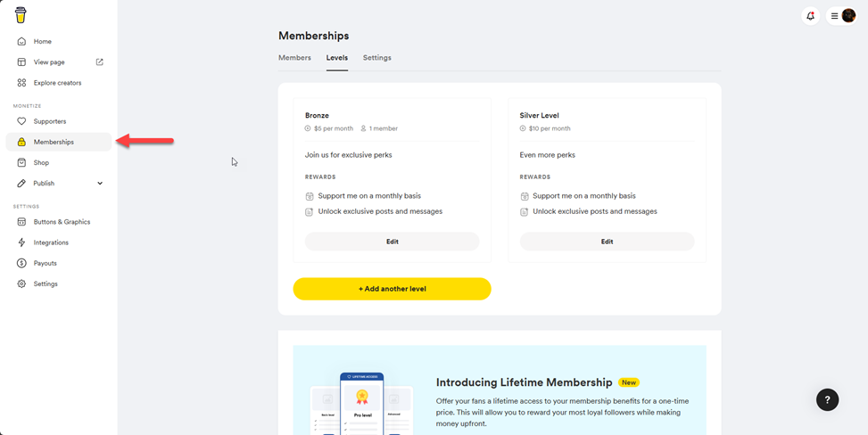
Task: Go to Home in the sidebar
Action: [42, 42]
